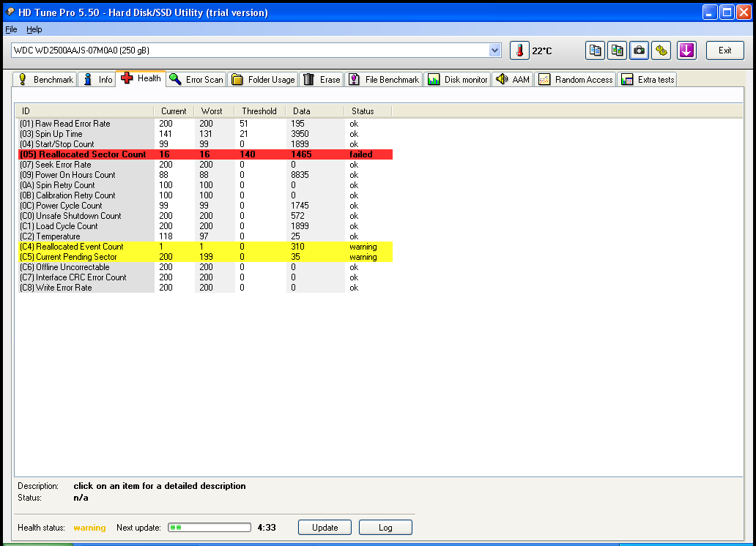Select the (03) Spin Up Time row

point(205,134)
